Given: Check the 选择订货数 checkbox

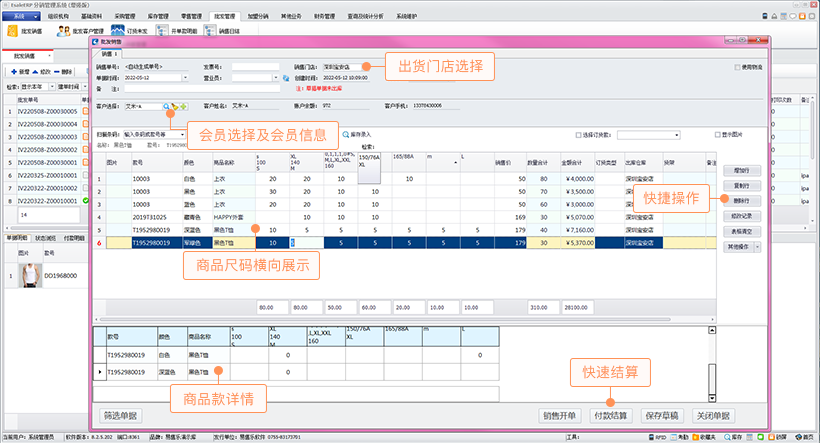Looking at the screenshot, I should (x=574, y=133).
